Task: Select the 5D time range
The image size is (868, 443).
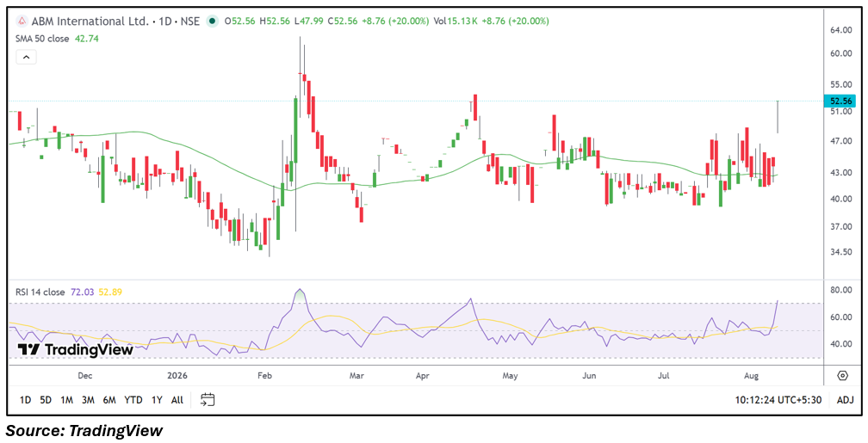Action: coord(46,400)
